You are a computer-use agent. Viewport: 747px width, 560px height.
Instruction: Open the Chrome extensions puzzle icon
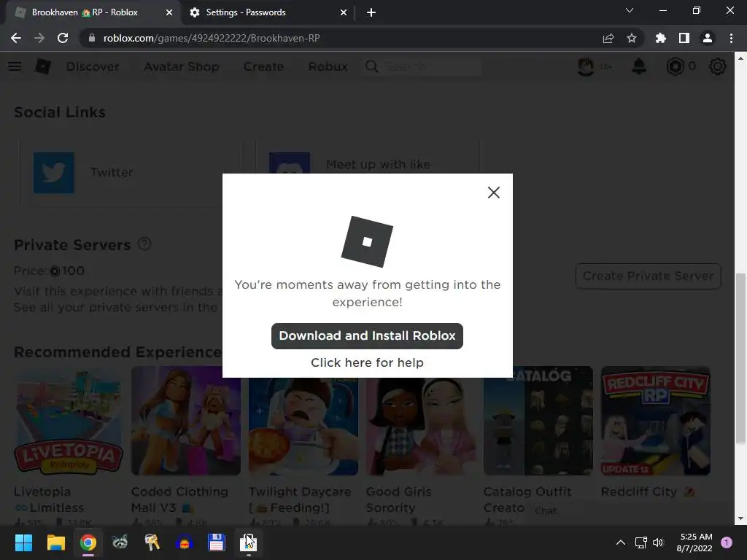[660, 38]
